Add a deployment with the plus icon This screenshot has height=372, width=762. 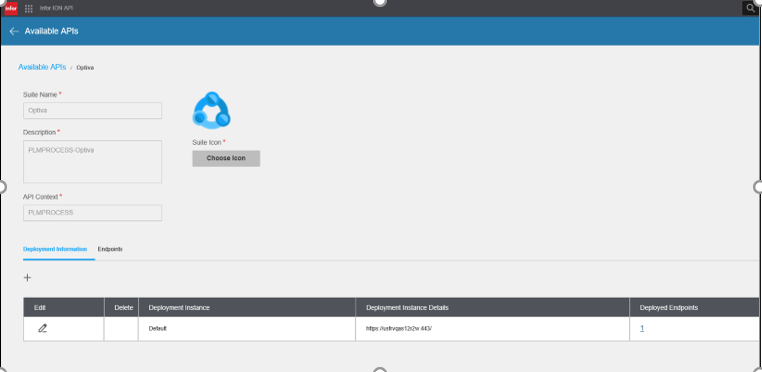[x=28, y=278]
